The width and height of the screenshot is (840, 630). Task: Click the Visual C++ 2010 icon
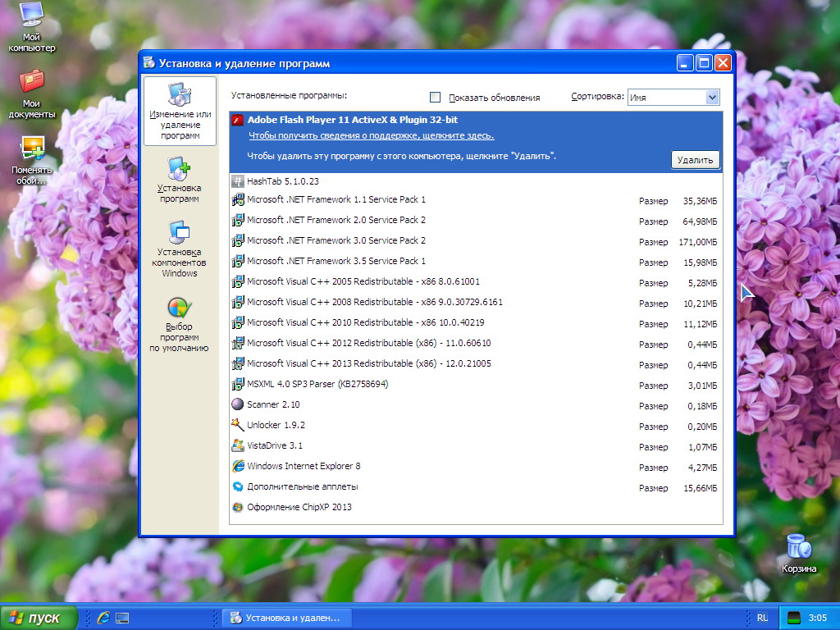point(237,322)
